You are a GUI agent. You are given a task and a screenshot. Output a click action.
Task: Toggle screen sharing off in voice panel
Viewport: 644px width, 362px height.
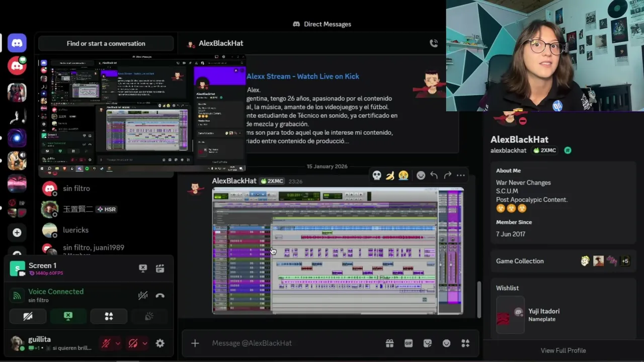click(x=68, y=316)
